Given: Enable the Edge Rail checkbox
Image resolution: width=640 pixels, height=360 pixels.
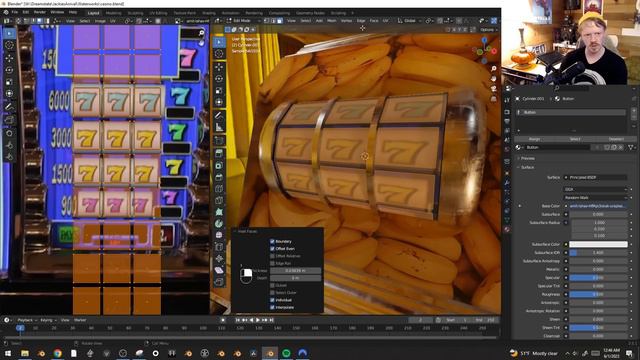Looking at the screenshot, I should coord(272,263).
